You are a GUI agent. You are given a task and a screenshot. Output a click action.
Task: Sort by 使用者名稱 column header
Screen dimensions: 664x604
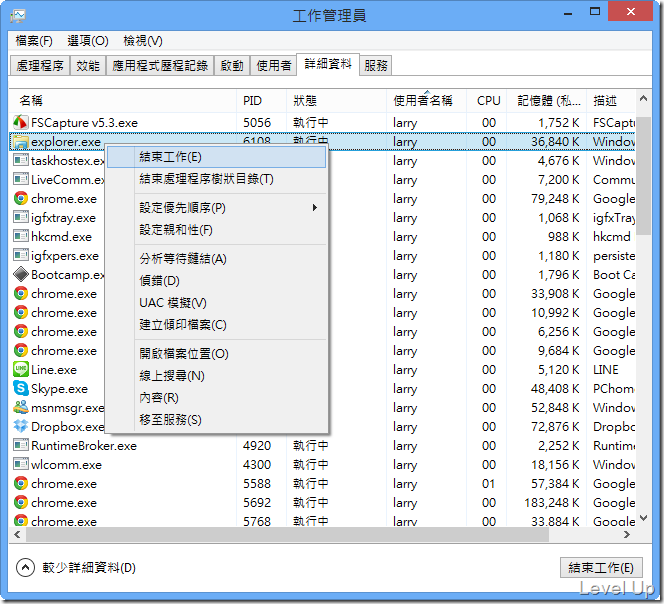[426, 101]
